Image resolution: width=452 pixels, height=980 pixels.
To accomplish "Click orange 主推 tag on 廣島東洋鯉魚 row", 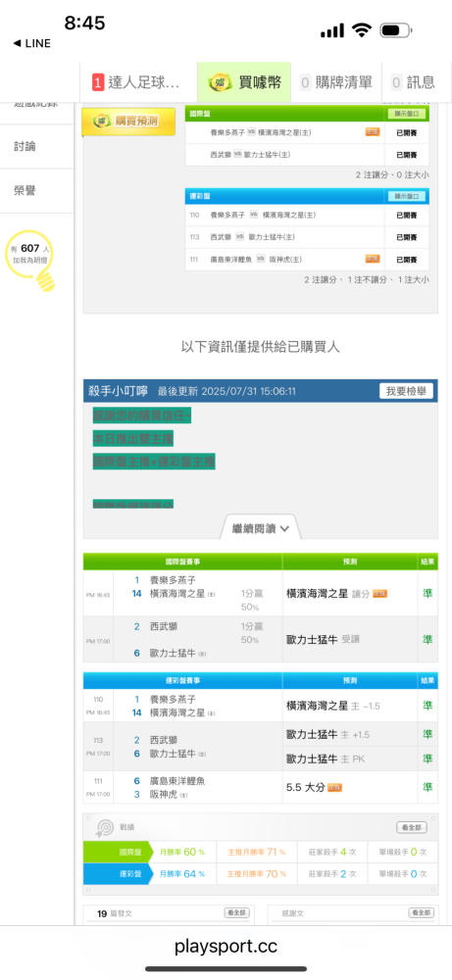I will 373,258.
